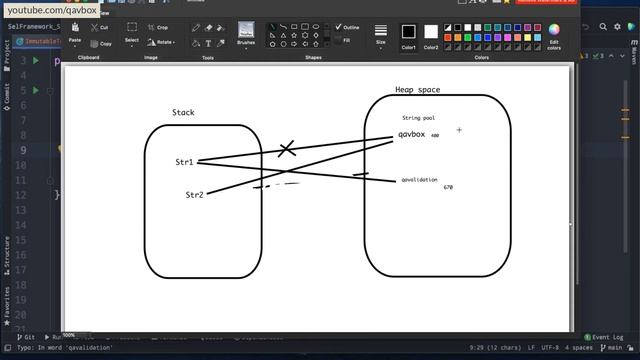Toggle the shape Fill option

[342, 40]
